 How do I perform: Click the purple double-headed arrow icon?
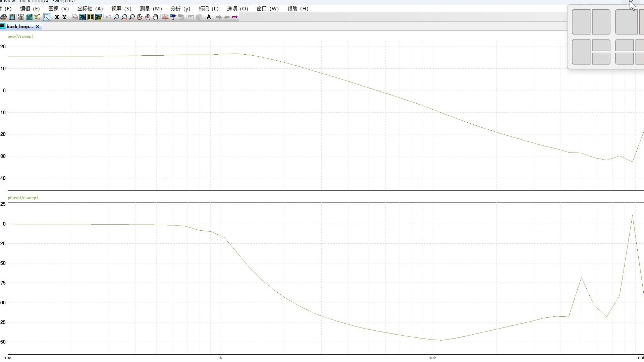[x=234, y=17]
